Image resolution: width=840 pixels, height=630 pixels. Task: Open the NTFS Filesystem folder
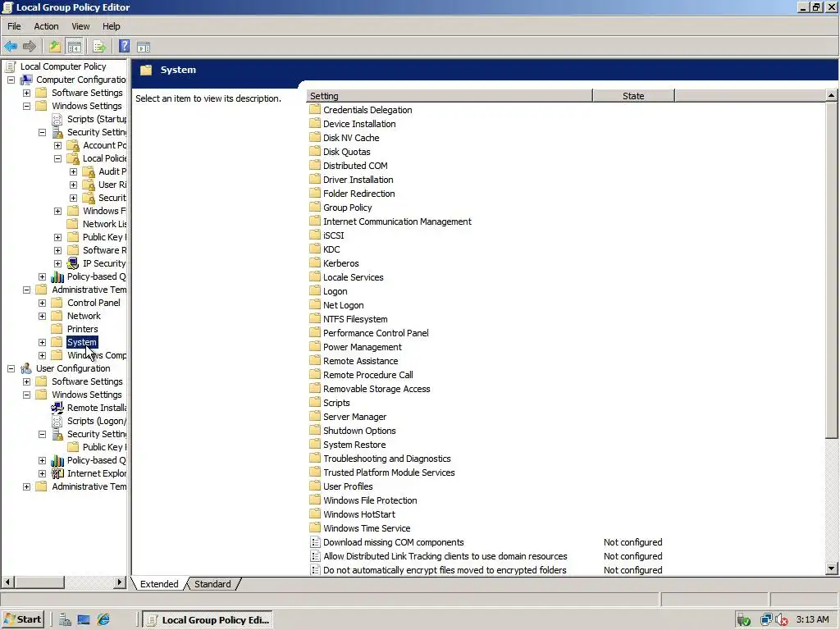tap(354, 319)
